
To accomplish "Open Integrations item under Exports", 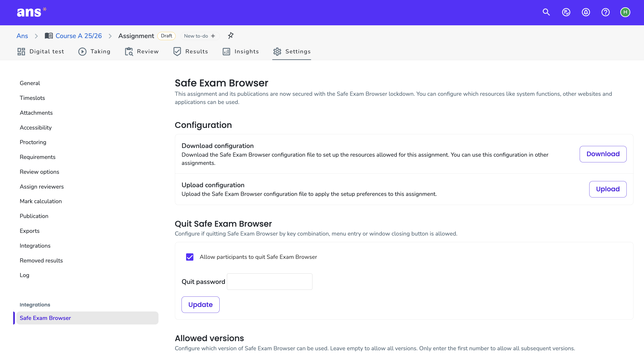I will 35,246.
